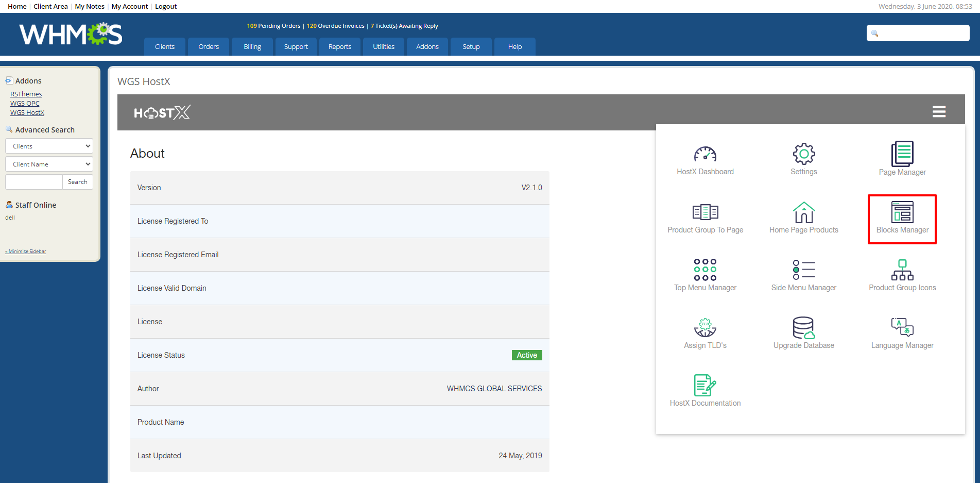Collapse sidebar via Minimise Sidebar link

pos(26,252)
